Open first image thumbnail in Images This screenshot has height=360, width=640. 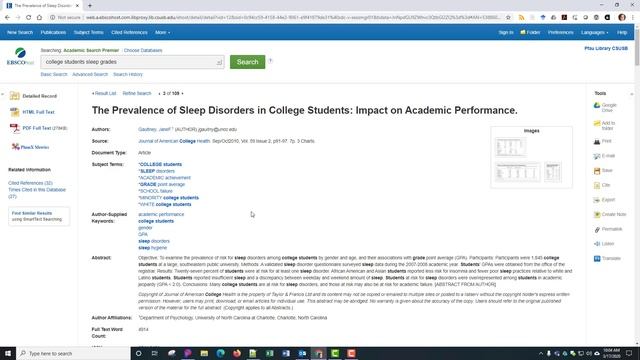pyautogui.click(x=511, y=147)
